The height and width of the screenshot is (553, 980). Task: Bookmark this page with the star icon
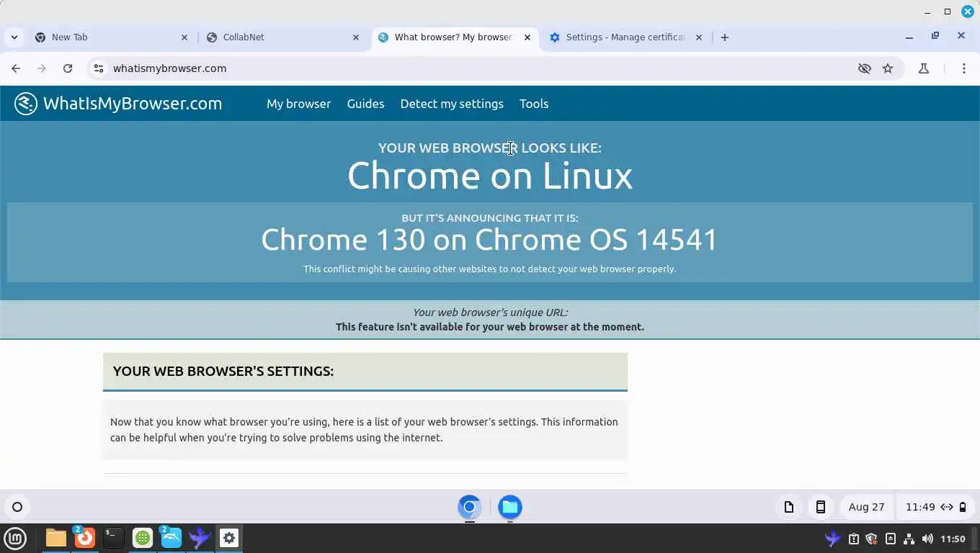tap(888, 68)
